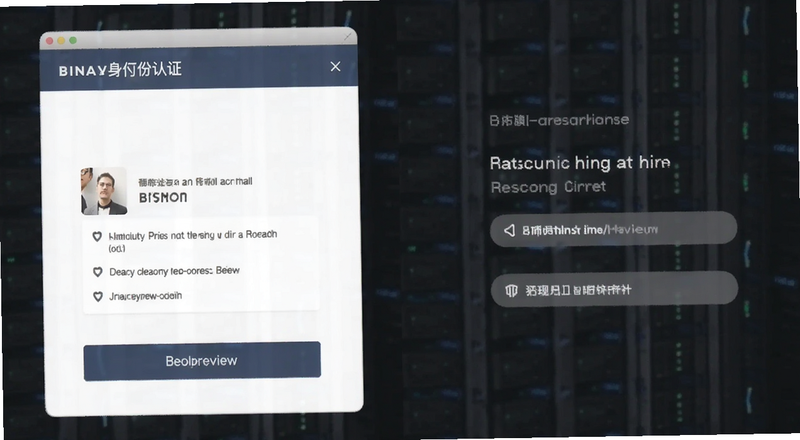Viewport: 800px width, 440px height.
Task: Close the BINAY dialog with X
Action: coord(335,66)
